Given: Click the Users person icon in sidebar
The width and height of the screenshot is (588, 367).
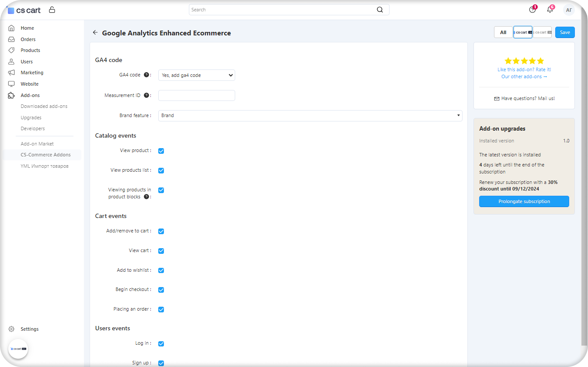Looking at the screenshot, I should tap(11, 62).
